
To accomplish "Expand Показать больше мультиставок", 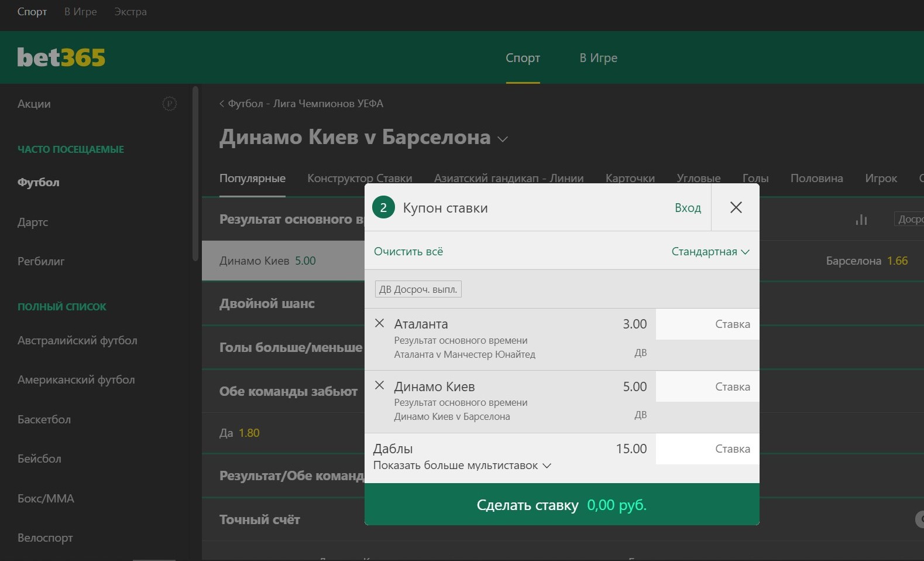I will tap(462, 466).
